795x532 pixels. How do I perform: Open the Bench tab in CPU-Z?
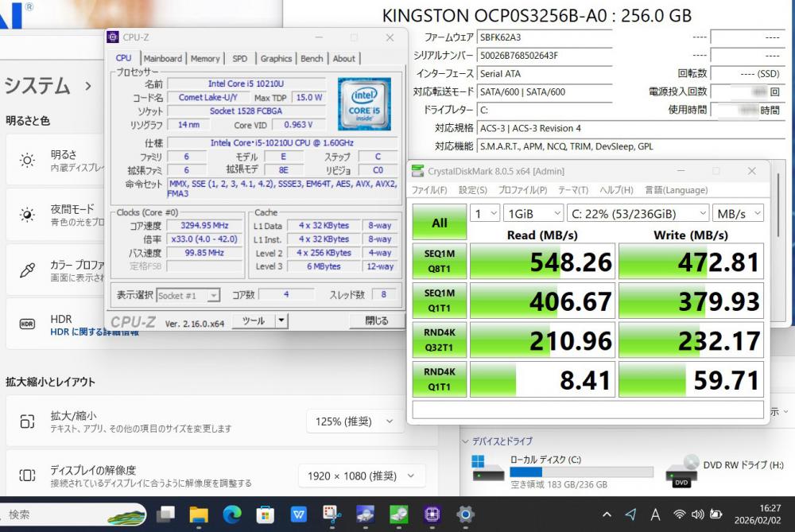[x=312, y=58]
